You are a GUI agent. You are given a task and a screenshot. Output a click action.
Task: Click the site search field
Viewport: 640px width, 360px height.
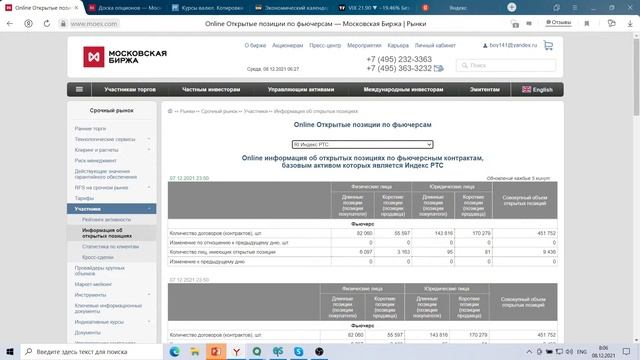(506, 65)
